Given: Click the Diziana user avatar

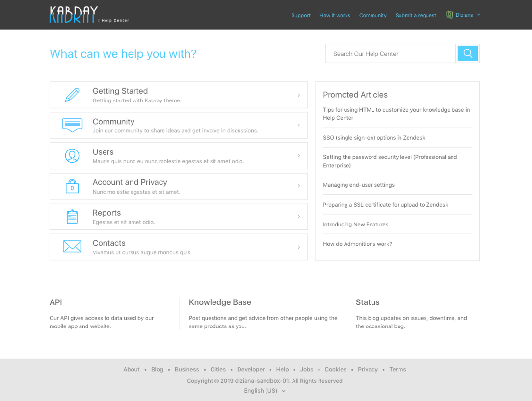Looking at the screenshot, I should pyautogui.click(x=449, y=15).
